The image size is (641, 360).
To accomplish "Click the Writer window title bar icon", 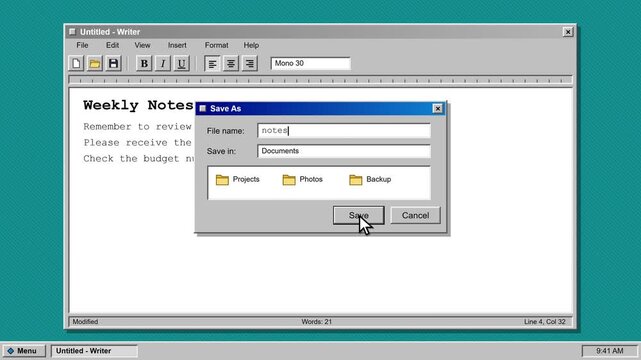I will (x=72, y=31).
